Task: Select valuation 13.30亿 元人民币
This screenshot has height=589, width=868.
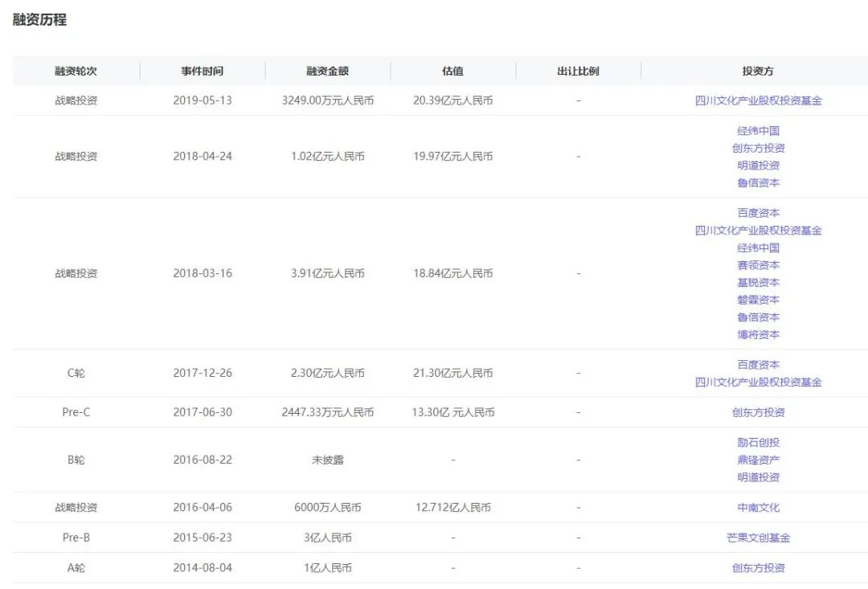Action: pos(452,412)
